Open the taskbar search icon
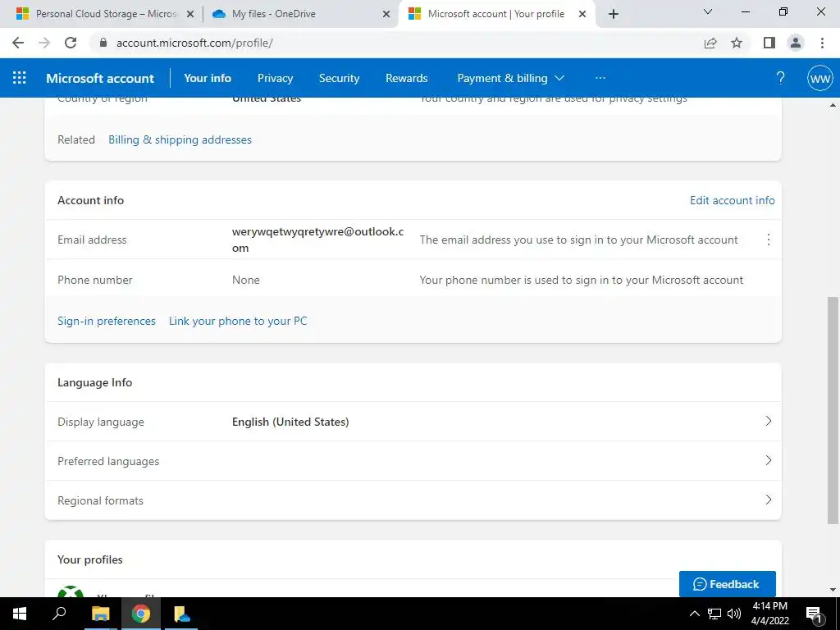 [x=59, y=614]
